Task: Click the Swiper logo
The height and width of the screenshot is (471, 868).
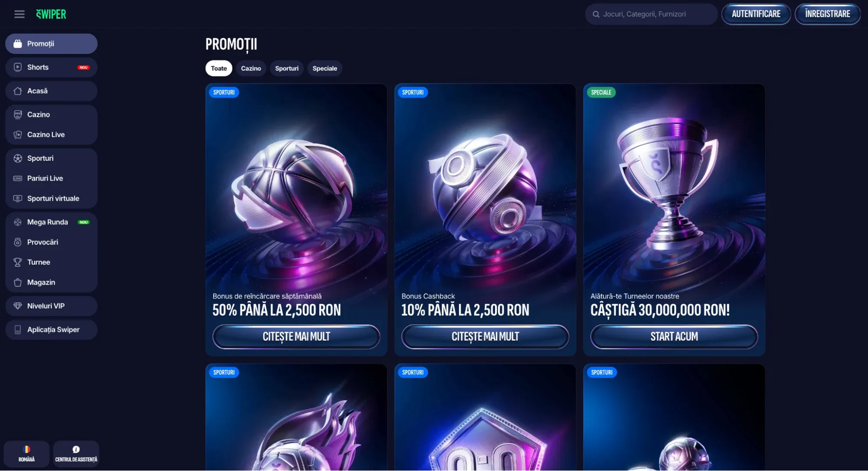Action: (x=51, y=14)
